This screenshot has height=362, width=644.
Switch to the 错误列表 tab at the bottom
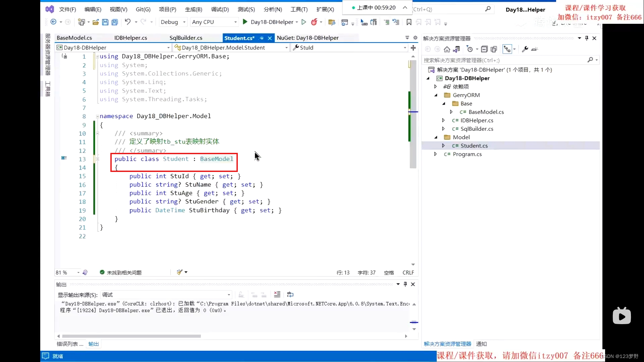coord(70,344)
